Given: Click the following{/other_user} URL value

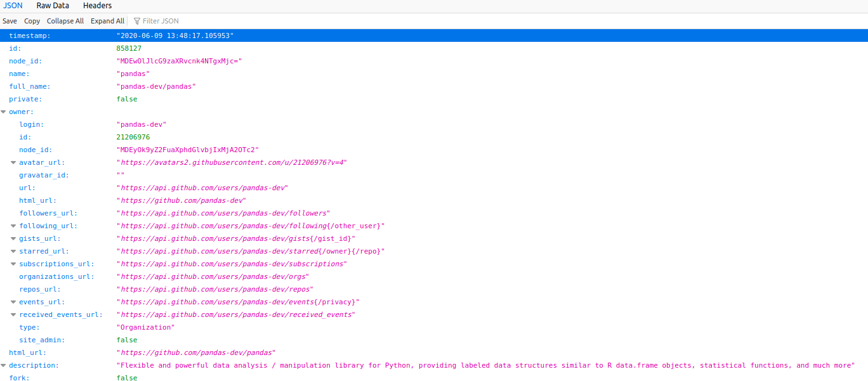Looking at the screenshot, I should click(x=251, y=226).
